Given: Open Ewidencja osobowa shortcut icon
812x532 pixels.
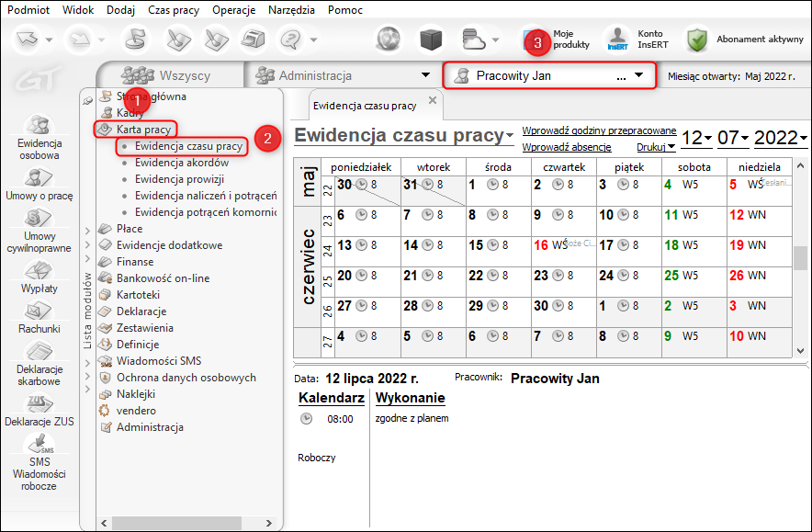Looking at the screenshot, I should coord(39,125).
